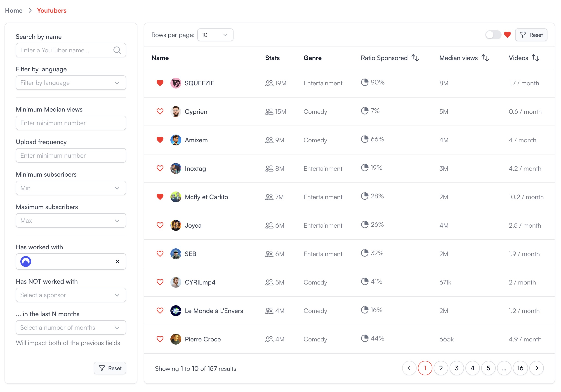
Task: Go to page 2
Action: pyautogui.click(x=441, y=368)
